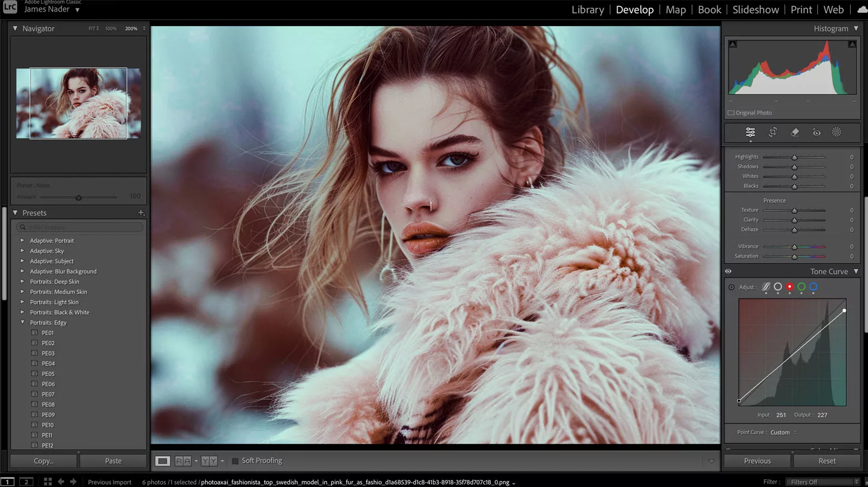868x487 pixels.
Task: Select the Red Eye Correction tool
Action: 816,132
